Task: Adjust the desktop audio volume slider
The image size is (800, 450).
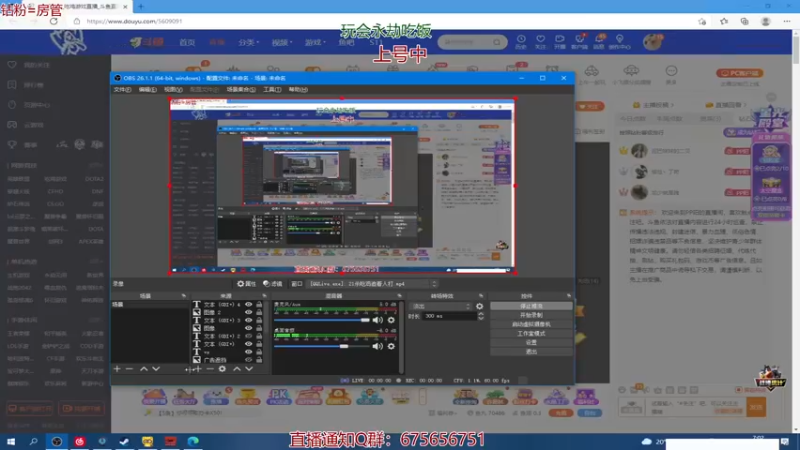Action: click(321, 346)
